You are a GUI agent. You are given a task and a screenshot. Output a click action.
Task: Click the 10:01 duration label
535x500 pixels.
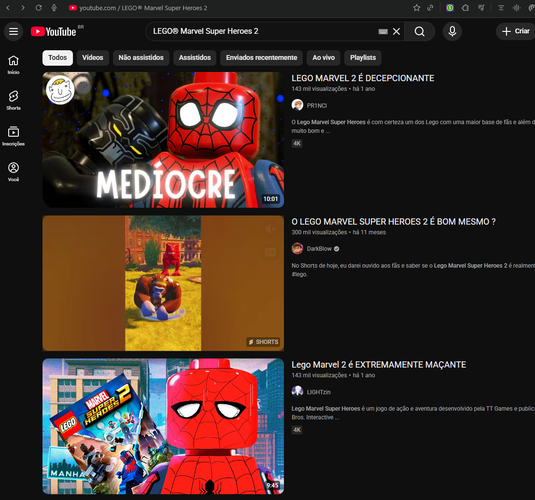tap(271, 199)
